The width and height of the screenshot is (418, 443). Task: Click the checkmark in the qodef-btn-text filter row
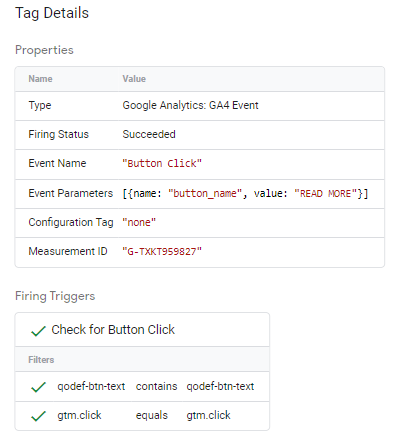point(38,387)
